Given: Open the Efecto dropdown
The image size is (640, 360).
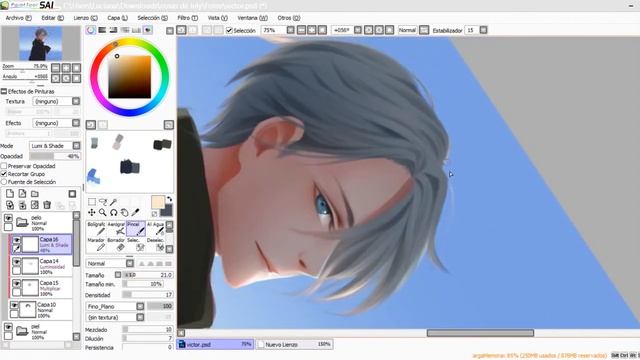Looking at the screenshot, I should (x=76, y=123).
